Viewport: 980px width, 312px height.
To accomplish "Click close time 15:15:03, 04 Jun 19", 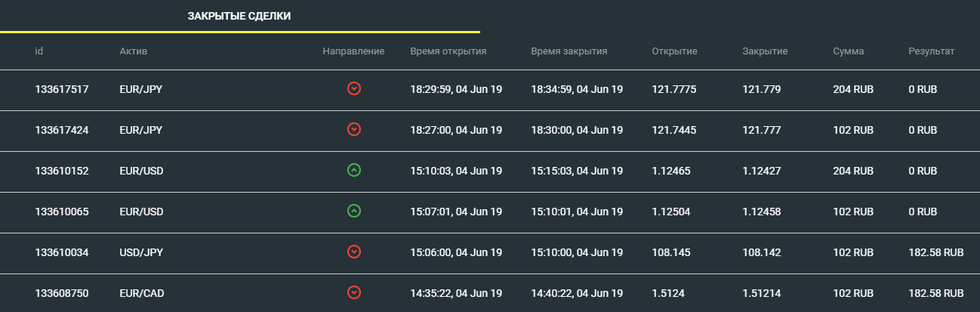I will pyautogui.click(x=577, y=171).
